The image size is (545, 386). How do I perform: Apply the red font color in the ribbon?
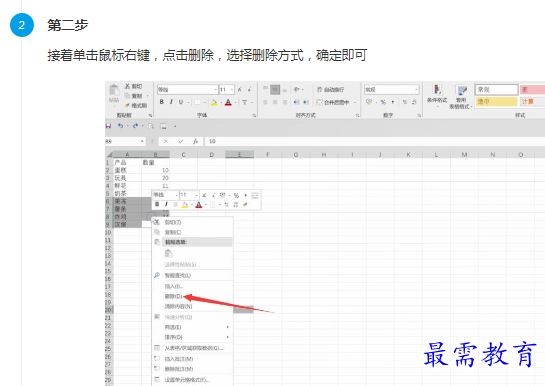coord(228,102)
